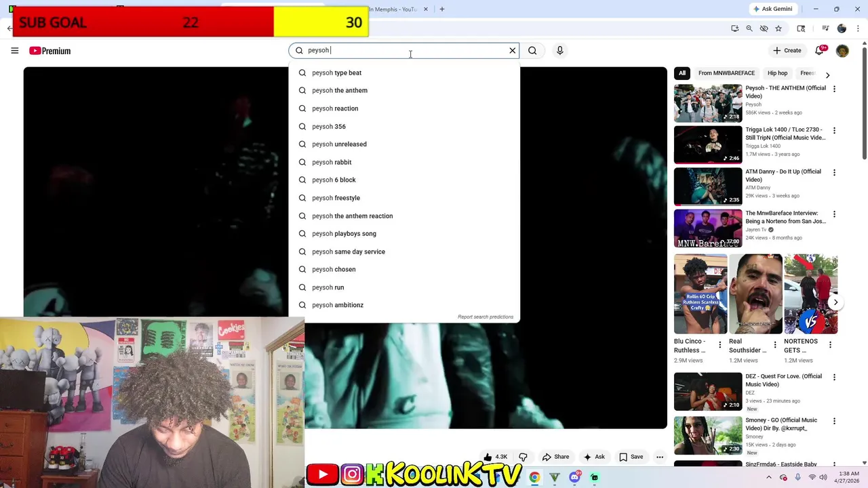The height and width of the screenshot is (488, 868).
Task: Open a new Chrome tab
Action: tap(441, 9)
